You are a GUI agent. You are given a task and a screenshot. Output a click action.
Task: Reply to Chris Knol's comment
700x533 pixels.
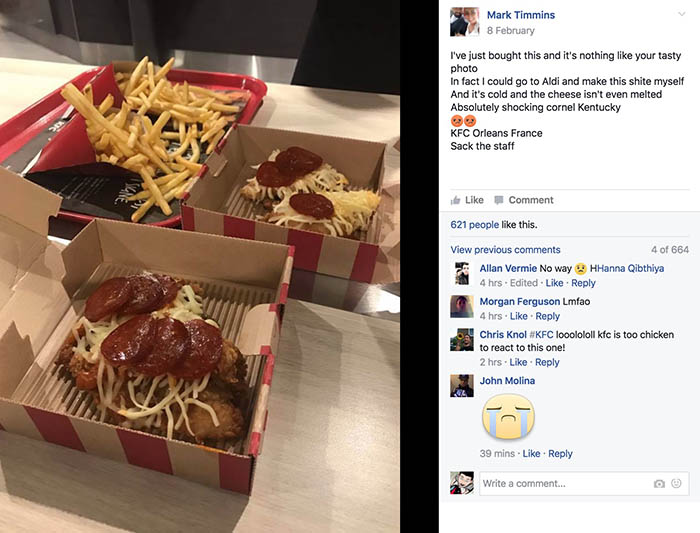point(547,362)
